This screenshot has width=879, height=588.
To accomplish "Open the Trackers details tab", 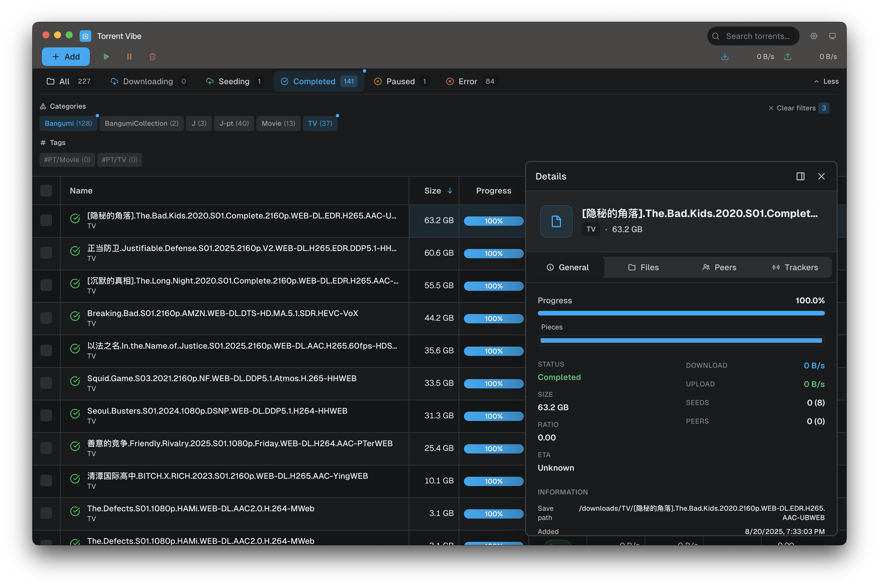I will click(x=795, y=267).
